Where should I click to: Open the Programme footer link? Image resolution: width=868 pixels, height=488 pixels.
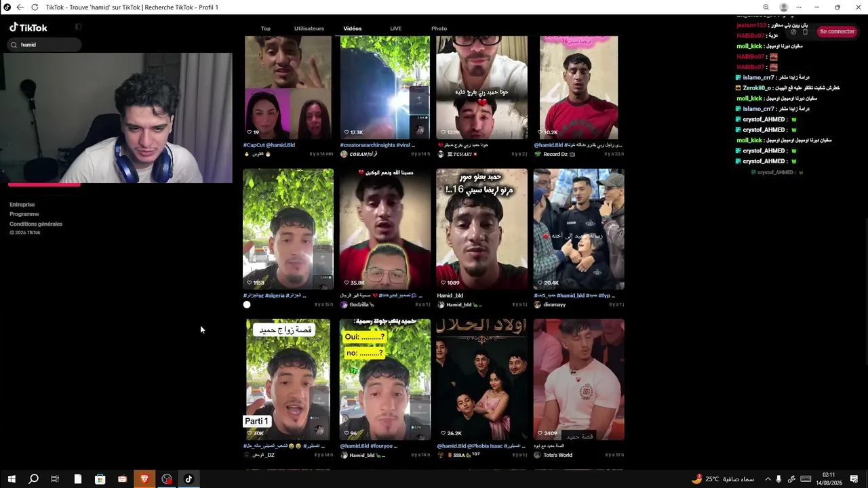click(x=24, y=214)
